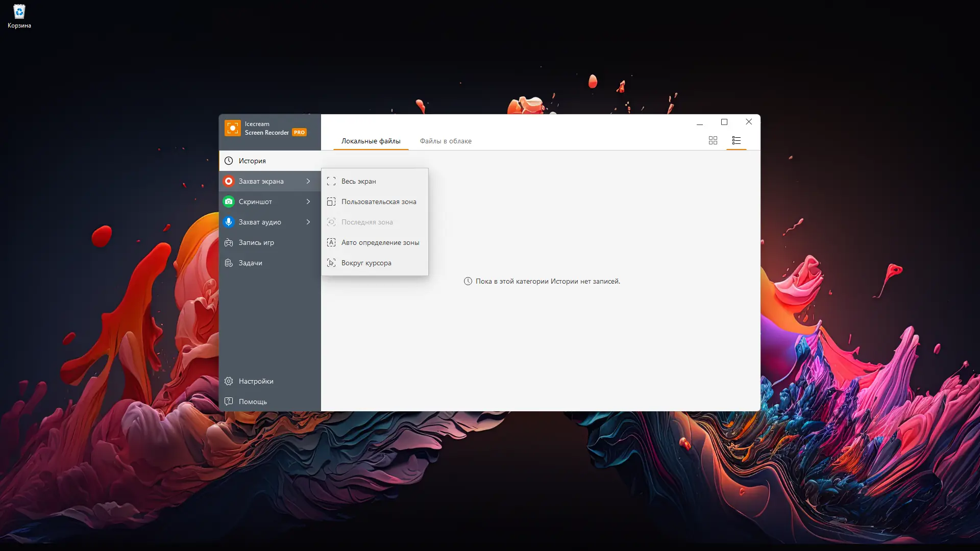Click the Icecream Screen Recorder logo icon
Image resolution: width=980 pixels, height=551 pixels.
tap(232, 128)
